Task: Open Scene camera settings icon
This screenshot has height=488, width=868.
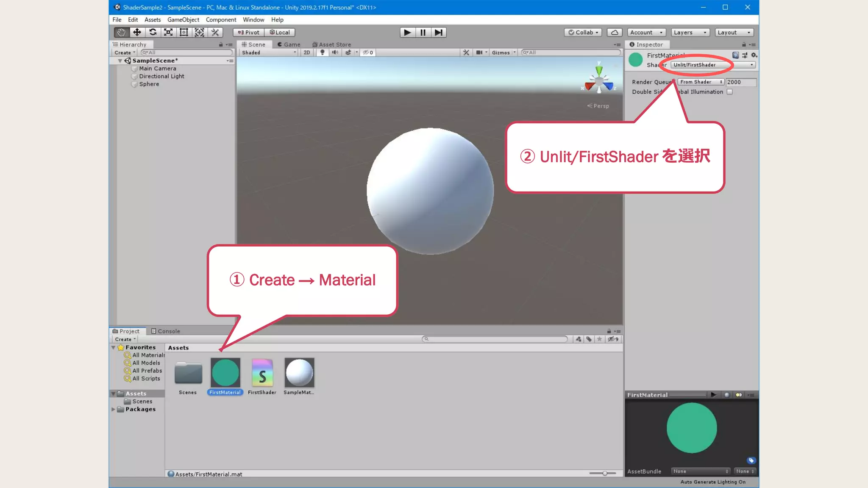Action: pos(479,53)
